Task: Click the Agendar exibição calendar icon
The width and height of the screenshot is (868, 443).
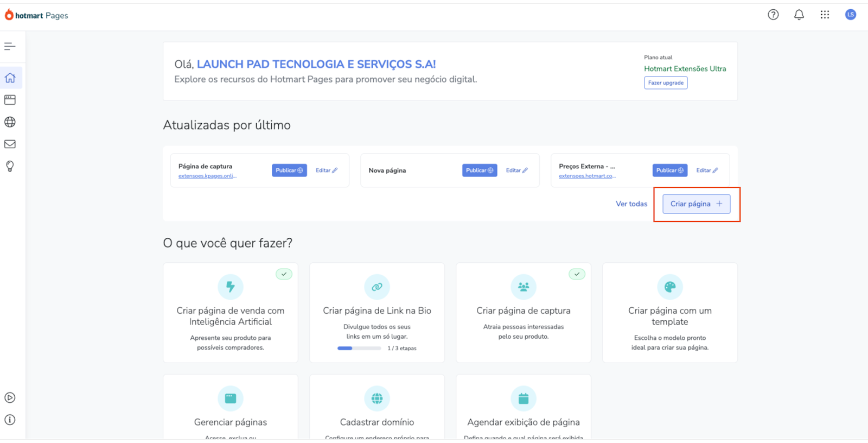Action: 524,398
